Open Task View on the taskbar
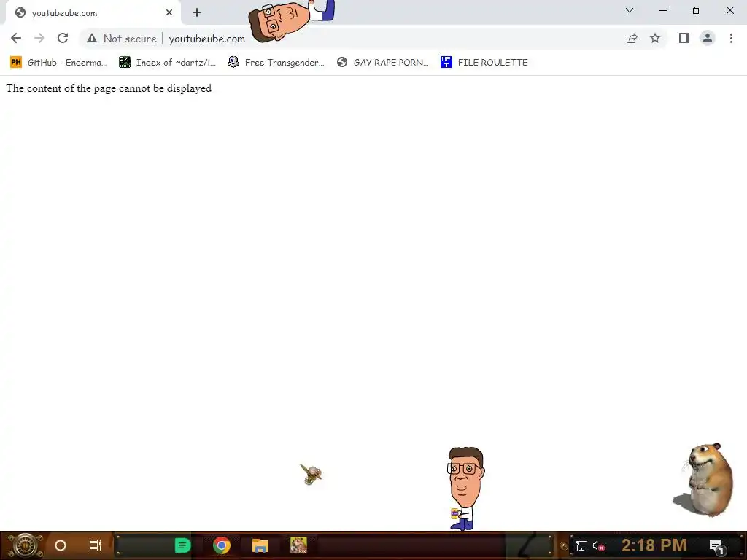This screenshot has height=560, width=747. [x=96, y=545]
